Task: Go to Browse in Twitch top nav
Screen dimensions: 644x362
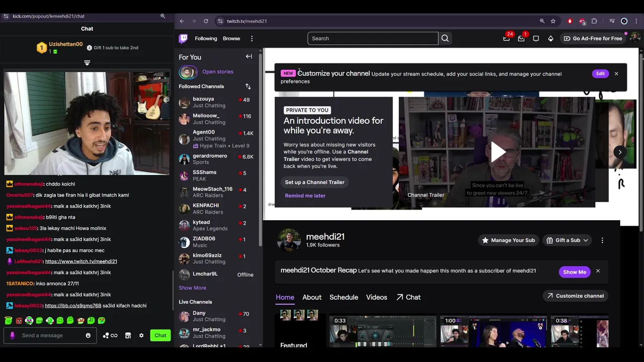Action: [231, 39]
